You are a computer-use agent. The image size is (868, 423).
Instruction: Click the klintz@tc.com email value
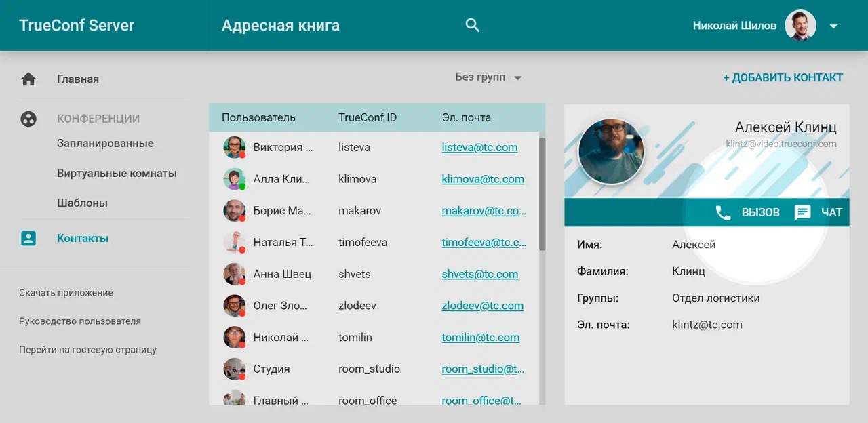pyautogui.click(x=707, y=325)
